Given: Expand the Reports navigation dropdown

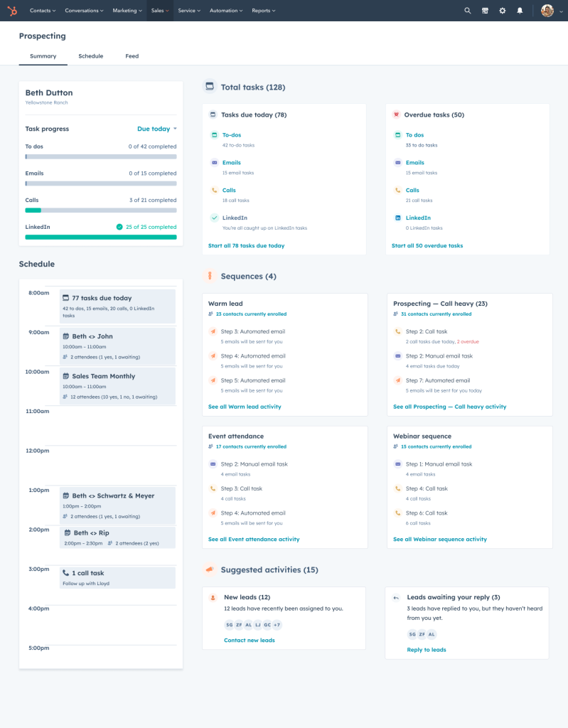Looking at the screenshot, I should coord(263,11).
